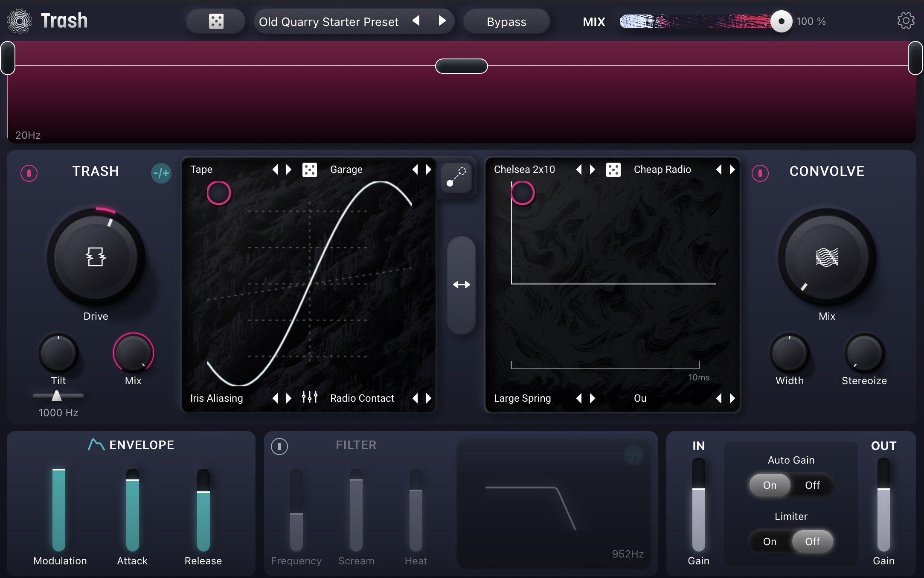Go to next Iris Aliasing type
This screenshot has width=924, height=578.
pyautogui.click(x=288, y=398)
